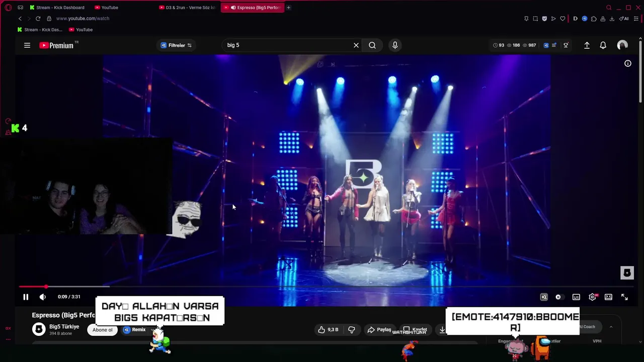
Task: View site security via the padlock icon
Action: [49, 19]
